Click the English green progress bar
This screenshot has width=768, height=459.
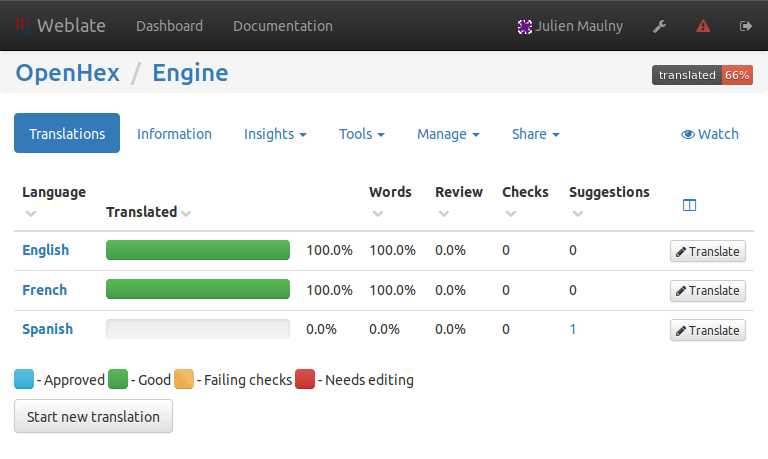[x=198, y=250]
